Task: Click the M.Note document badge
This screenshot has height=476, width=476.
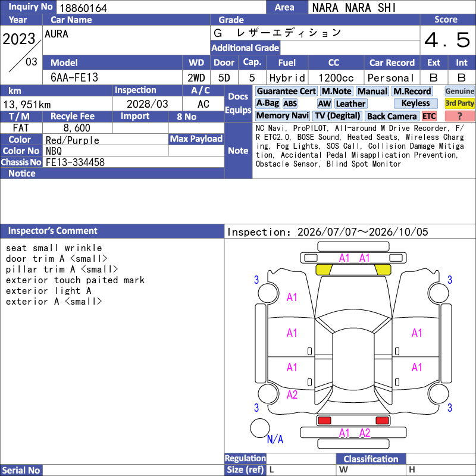Action: coord(336,91)
